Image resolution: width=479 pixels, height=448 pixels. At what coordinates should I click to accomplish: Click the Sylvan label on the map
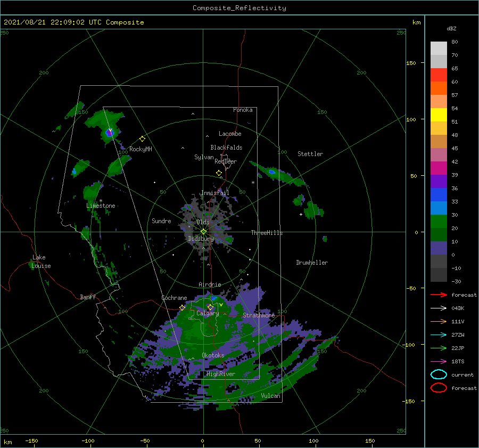204,157
